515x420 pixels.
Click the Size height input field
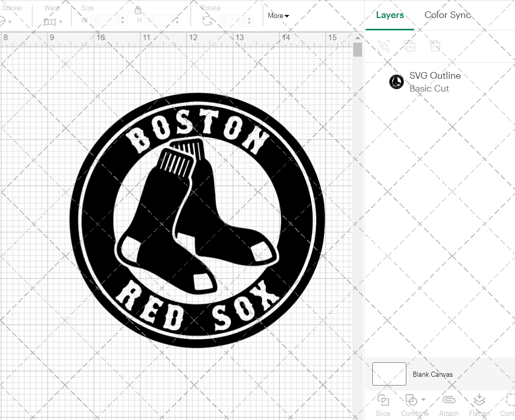coord(159,21)
